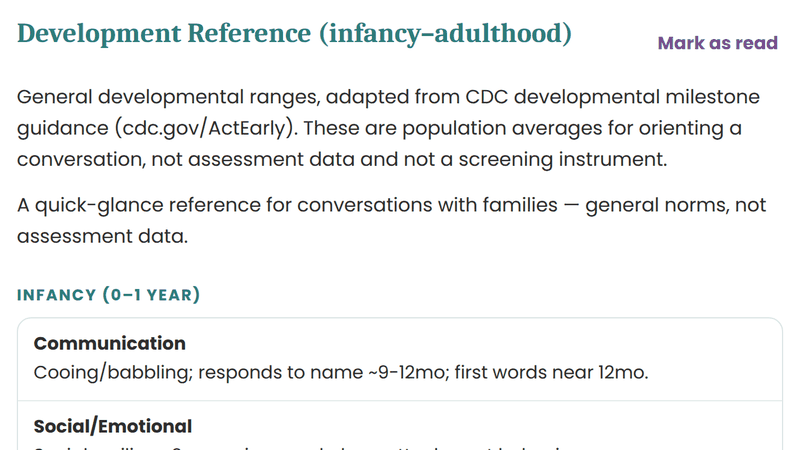The image size is (800, 450).
Task: Click the paragraph starting 'General developmental ranges'
Action: (x=388, y=128)
